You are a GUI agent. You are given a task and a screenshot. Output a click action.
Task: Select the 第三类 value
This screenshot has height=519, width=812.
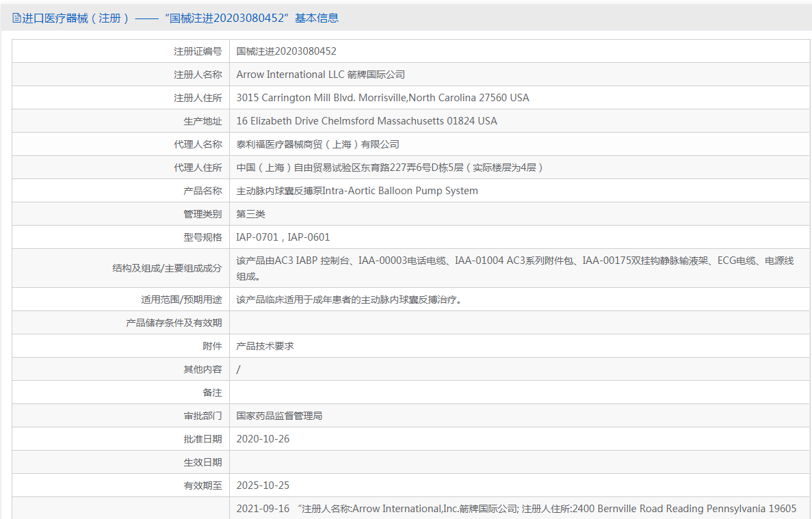click(250, 214)
